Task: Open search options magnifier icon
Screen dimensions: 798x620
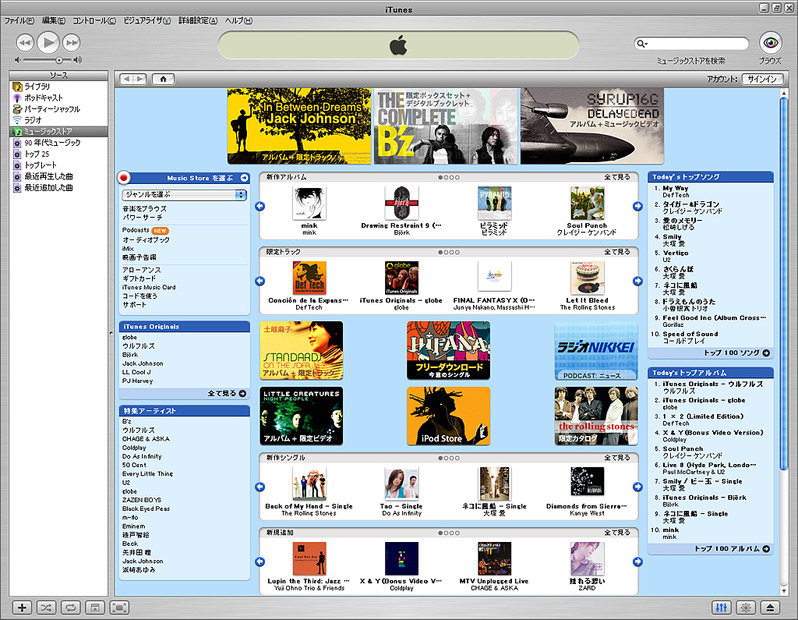Action: pos(642,44)
